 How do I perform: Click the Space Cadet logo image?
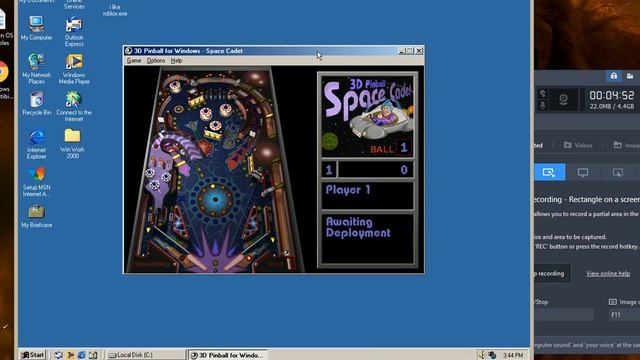point(367,115)
